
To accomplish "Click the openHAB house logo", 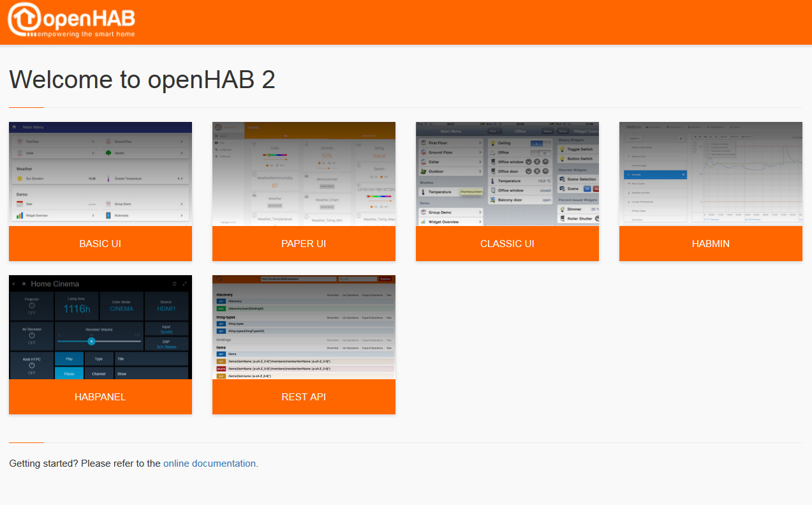I will [x=24, y=20].
